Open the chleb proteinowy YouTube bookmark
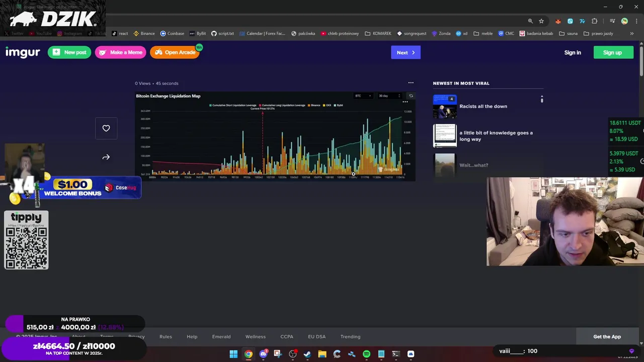Image resolution: width=644 pixels, height=362 pixels. tap(340, 34)
